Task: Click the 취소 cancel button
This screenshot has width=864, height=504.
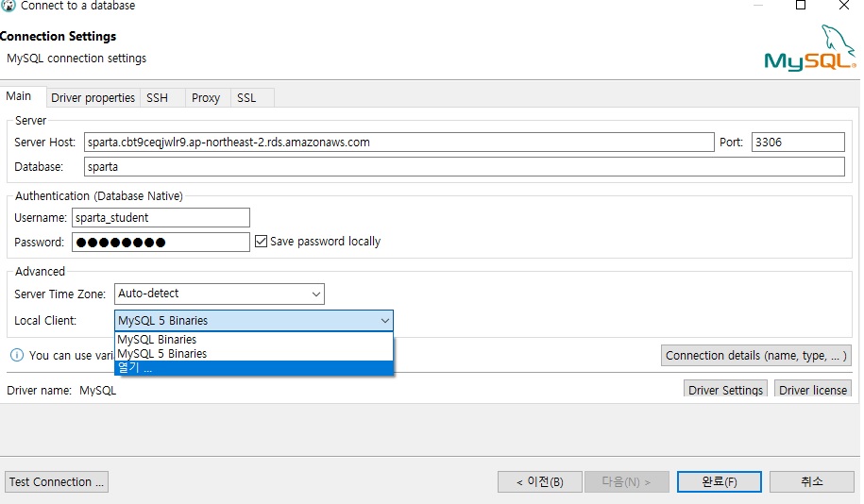Action: pos(812,482)
